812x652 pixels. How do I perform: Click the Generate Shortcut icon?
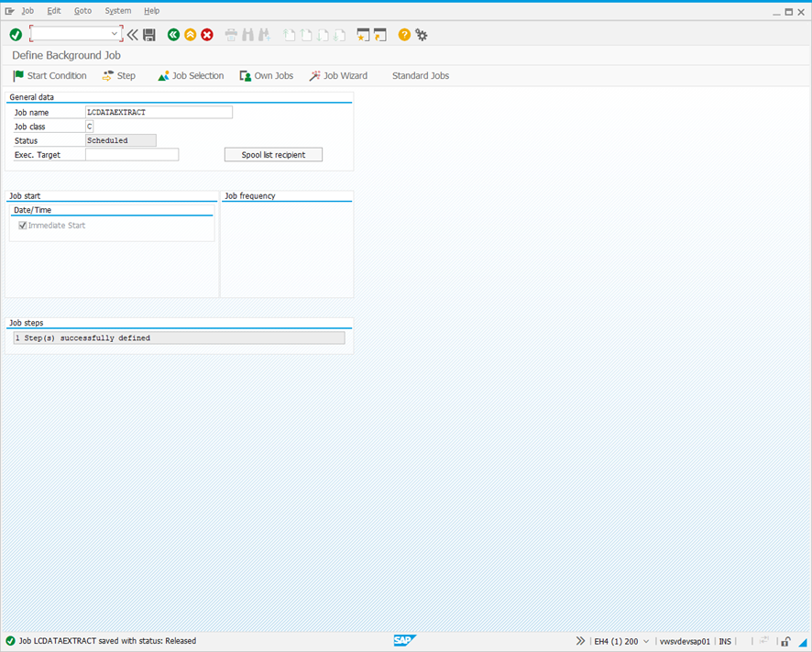[379, 34]
